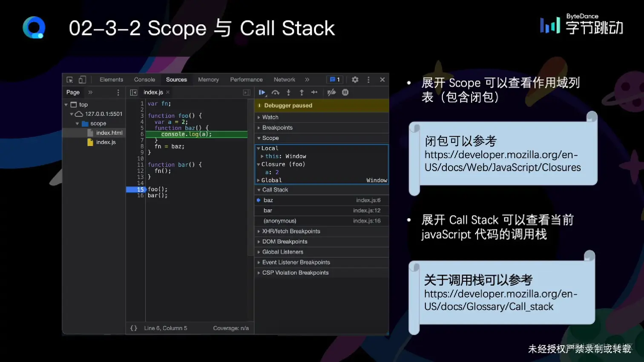Image resolution: width=644 pixels, height=362 pixels.
Task: Switch to the Console tab
Action: coord(144,80)
